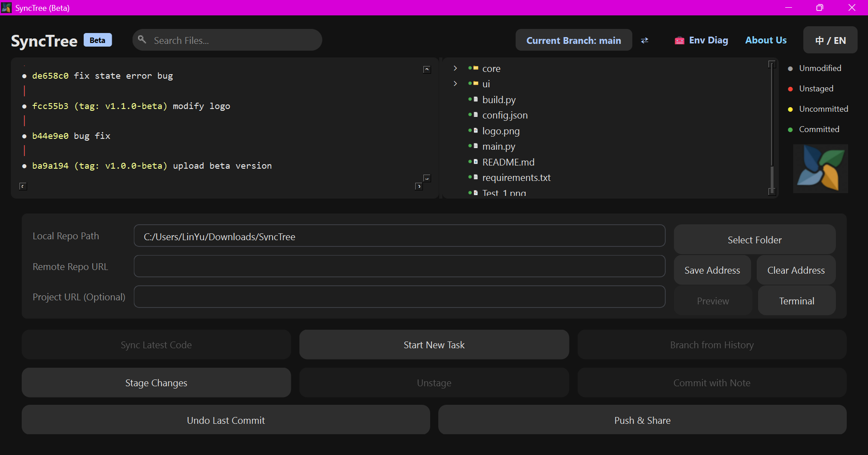Select build.py in file tree
Viewport: 868px width, 455px height.
(x=499, y=100)
